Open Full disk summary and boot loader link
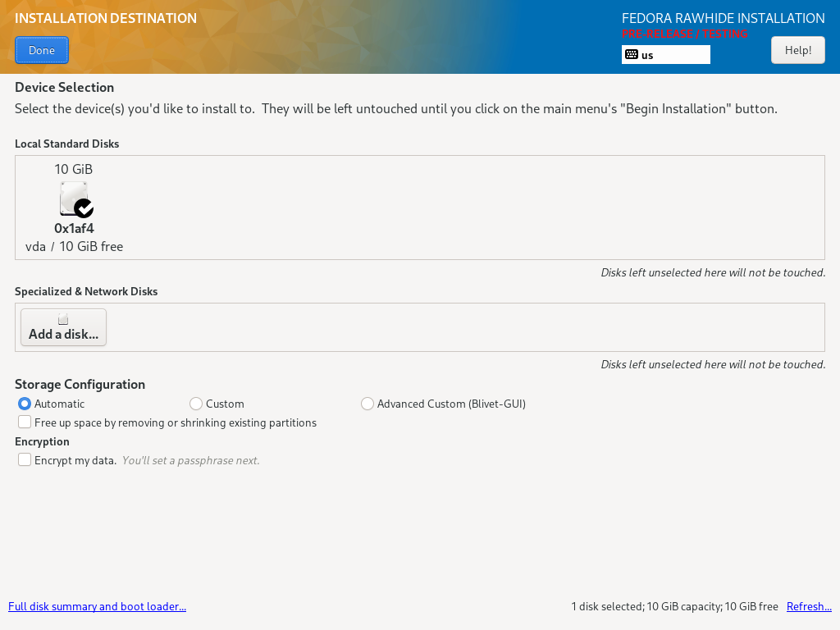The image size is (840, 630). point(97,606)
